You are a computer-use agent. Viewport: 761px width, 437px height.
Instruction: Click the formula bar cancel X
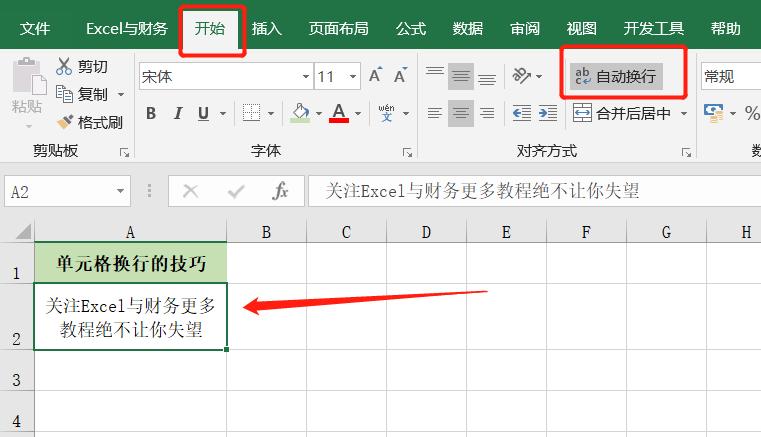190,191
